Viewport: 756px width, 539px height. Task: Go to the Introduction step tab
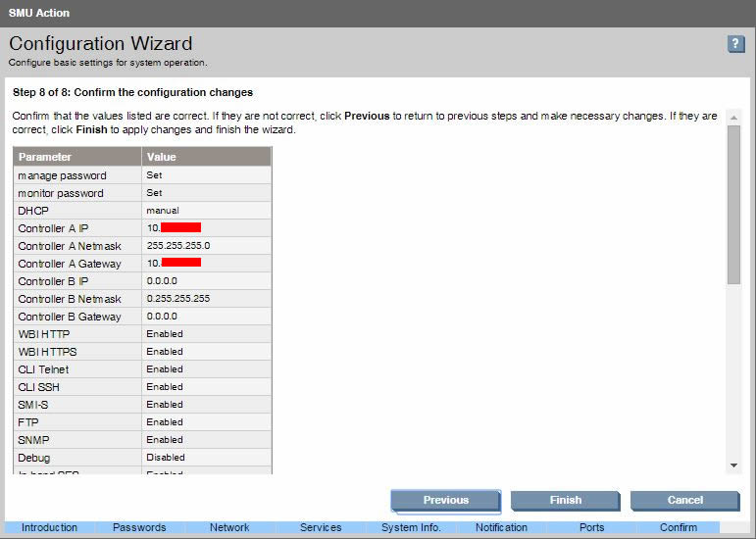[49, 528]
